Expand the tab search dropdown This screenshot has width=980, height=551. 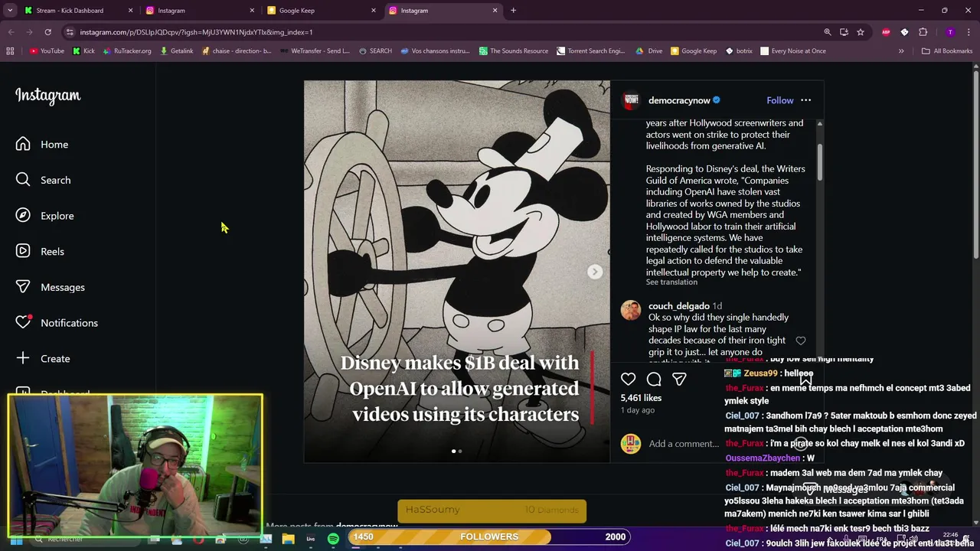10,10
